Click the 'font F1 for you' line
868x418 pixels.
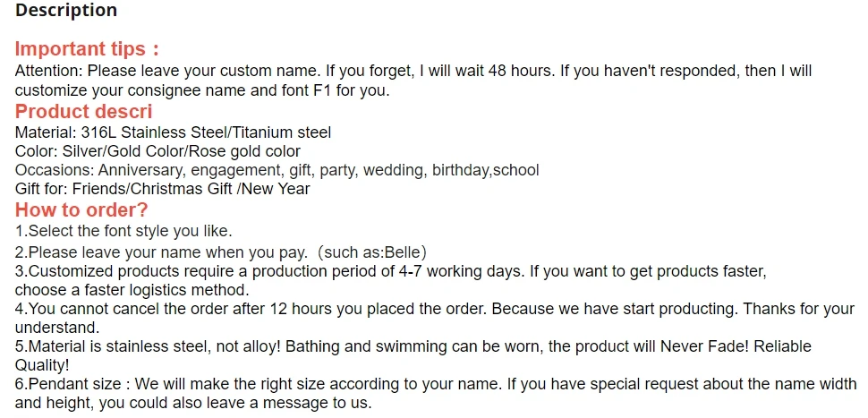(202, 90)
